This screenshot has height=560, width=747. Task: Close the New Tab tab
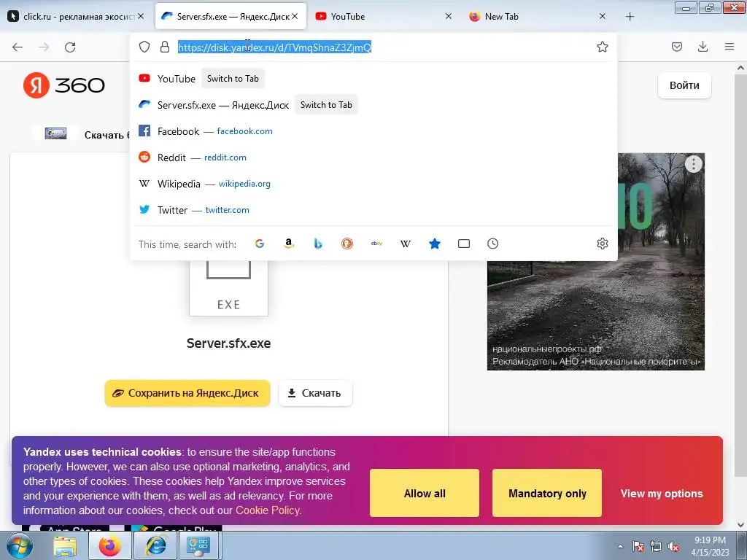tap(602, 16)
